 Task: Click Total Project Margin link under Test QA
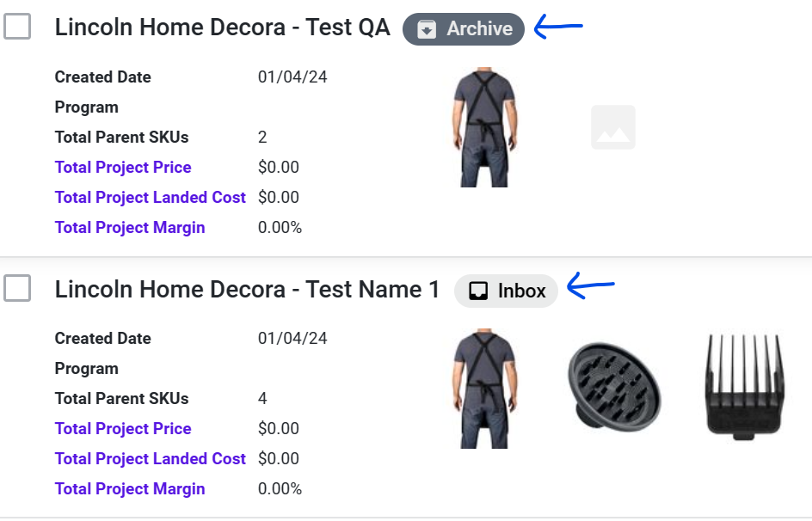tap(130, 228)
